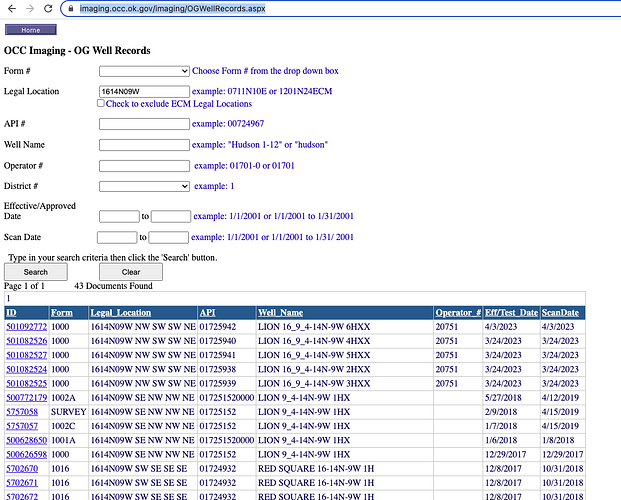Open document ID 5757057
Viewport: 621px width, 500px height.
click(x=22, y=426)
